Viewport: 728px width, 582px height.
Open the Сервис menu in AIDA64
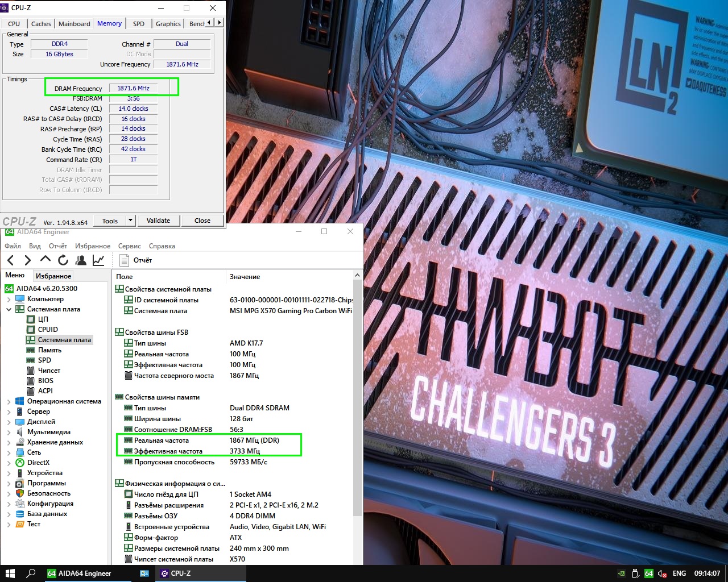click(130, 246)
